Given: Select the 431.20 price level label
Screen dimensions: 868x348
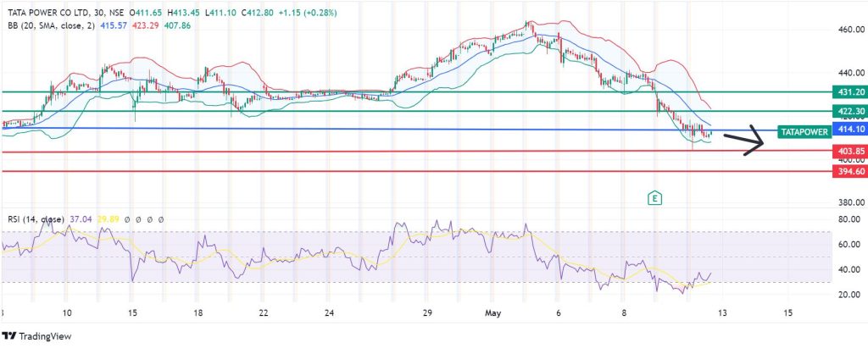Looking at the screenshot, I should (849, 91).
